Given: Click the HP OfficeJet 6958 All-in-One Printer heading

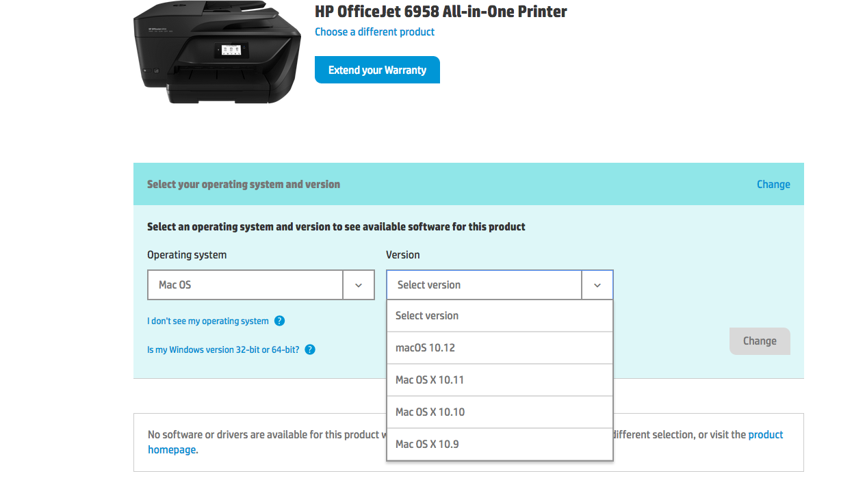Looking at the screenshot, I should [x=441, y=12].
